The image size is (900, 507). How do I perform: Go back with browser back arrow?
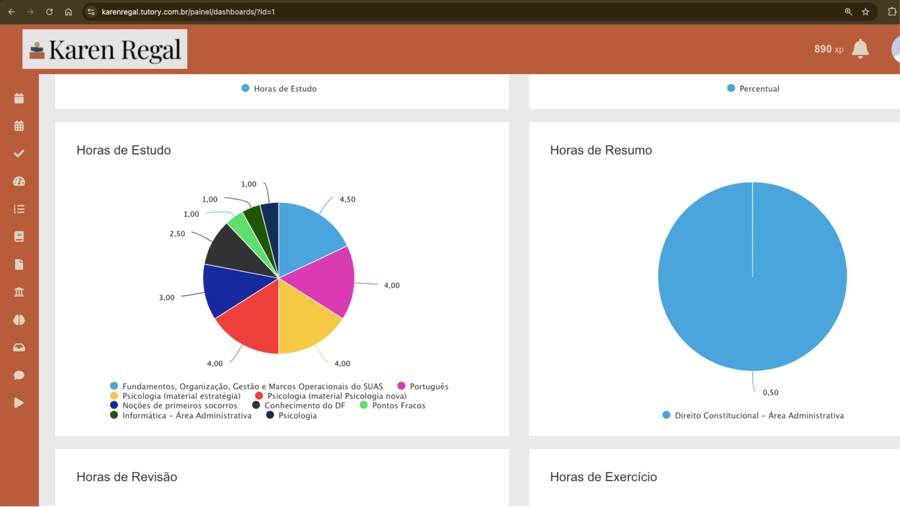click(11, 11)
